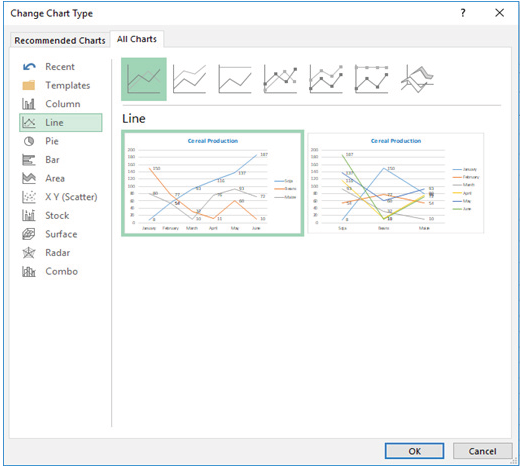This screenshot has height=467, width=523.
Task: Select the right Cereal Production preview with month series
Action: point(396,183)
